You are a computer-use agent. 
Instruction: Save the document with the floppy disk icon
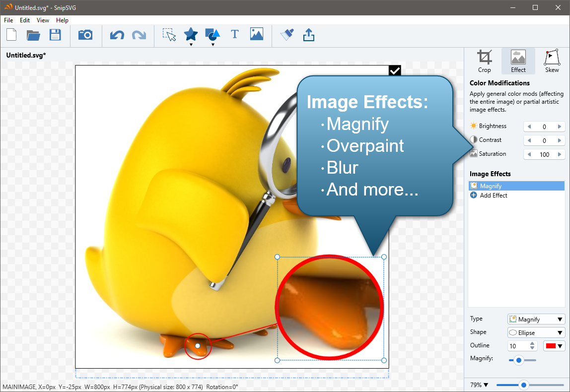(55, 35)
